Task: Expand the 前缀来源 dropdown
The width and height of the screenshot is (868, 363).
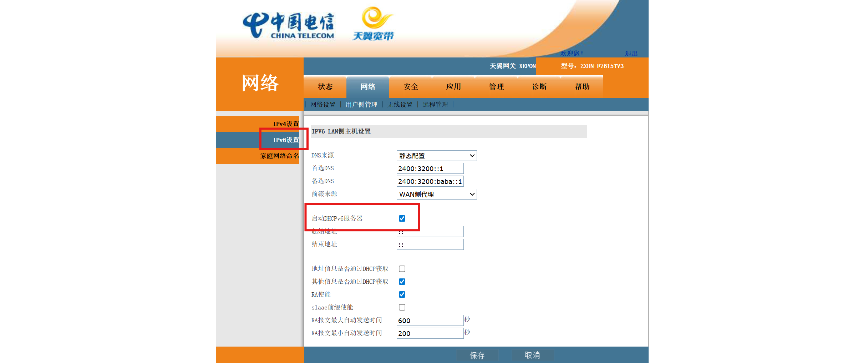Action: [436, 194]
